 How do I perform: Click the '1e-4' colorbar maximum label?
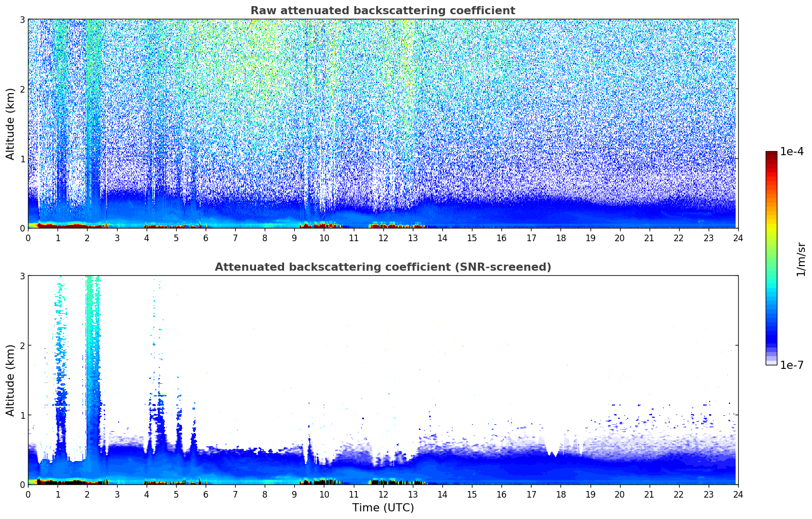coord(792,152)
